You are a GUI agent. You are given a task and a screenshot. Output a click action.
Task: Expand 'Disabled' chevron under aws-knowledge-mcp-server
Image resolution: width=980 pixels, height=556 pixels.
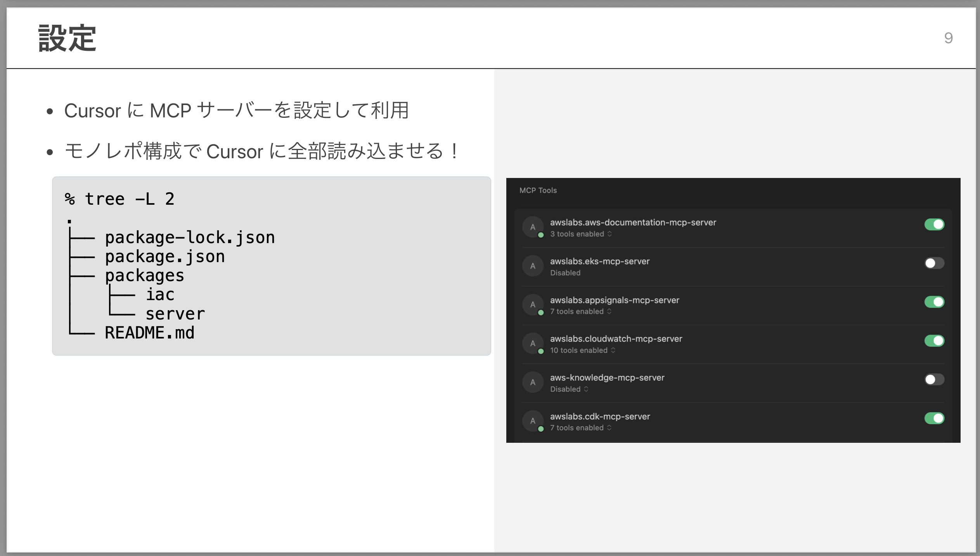tap(586, 389)
